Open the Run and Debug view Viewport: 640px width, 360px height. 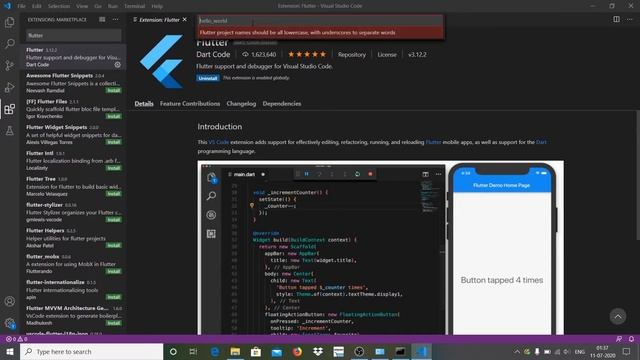tap(9, 87)
